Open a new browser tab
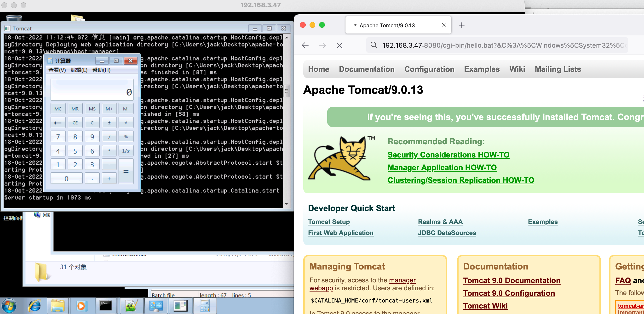Screen dimensions: 644x314 [461, 25]
